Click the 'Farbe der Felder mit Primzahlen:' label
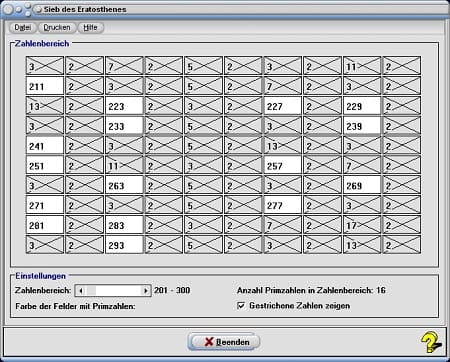The width and height of the screenshot is (450, 362). 75,306
